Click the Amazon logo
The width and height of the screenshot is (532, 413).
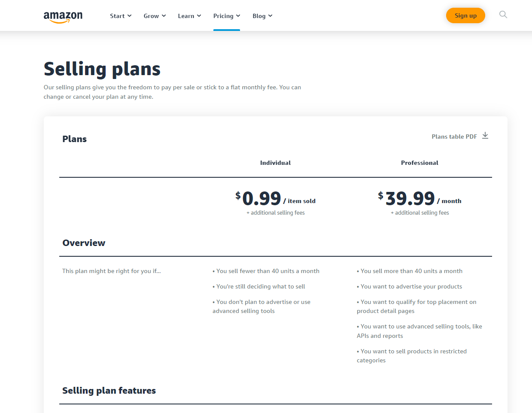63,17
